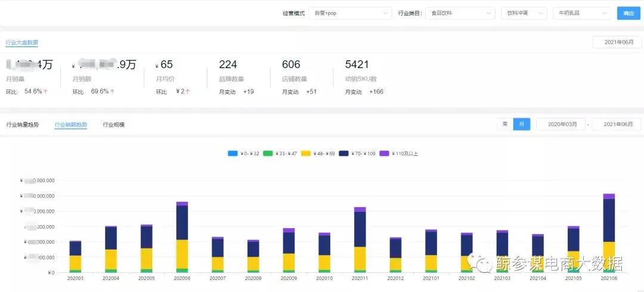Screen dimensions: 644x292
Task: Open the start date field 2020年03月
Action: (561, 124)
